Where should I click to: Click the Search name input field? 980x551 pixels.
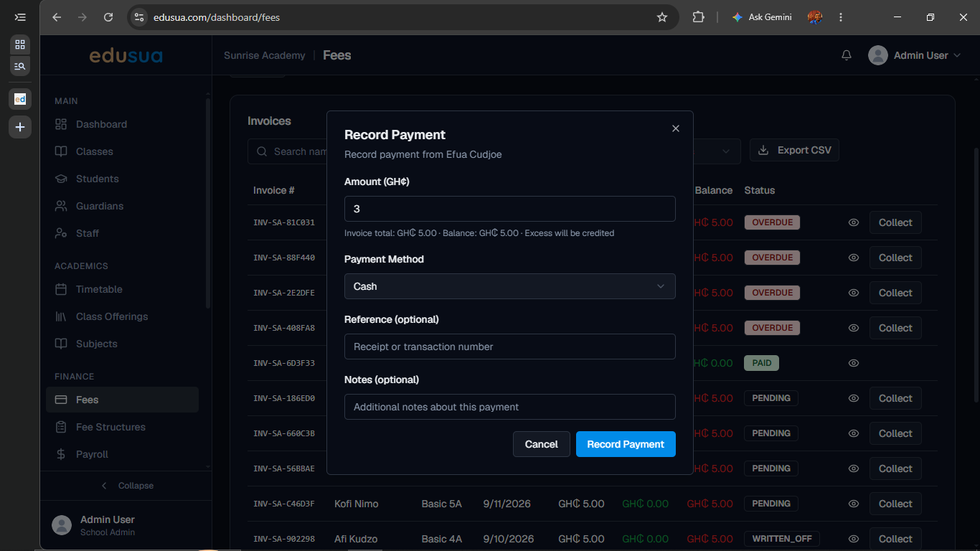click(287, 151)
